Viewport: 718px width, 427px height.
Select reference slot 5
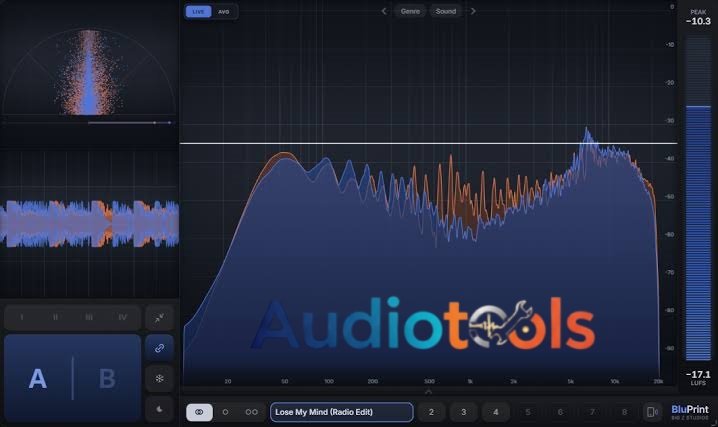tap(528, 412)
